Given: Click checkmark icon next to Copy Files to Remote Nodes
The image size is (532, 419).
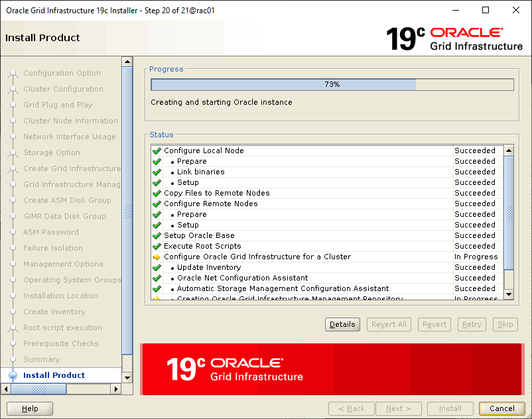Looking at the screenshot, I should pyautogui.click(x=157, y=194).
